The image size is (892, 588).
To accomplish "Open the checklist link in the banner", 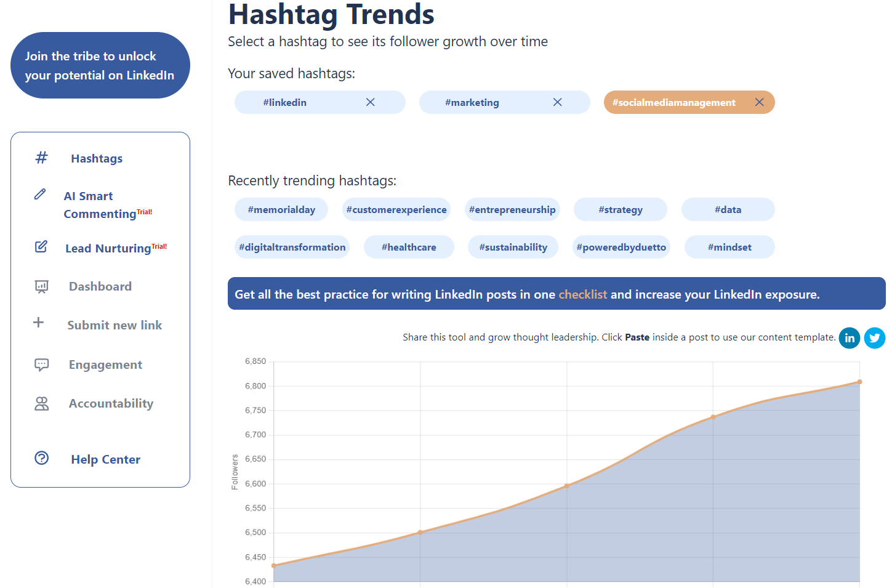I will [x=582, y=294].
